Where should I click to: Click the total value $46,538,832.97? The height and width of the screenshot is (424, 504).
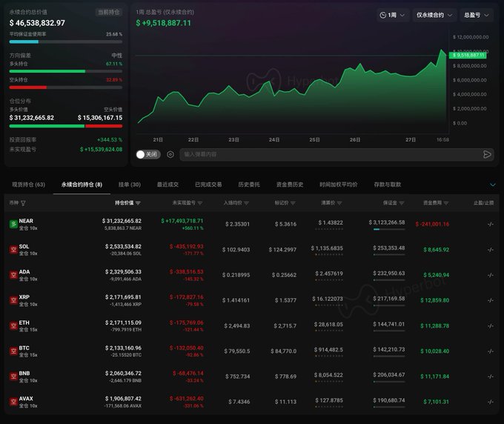[37, 23]
